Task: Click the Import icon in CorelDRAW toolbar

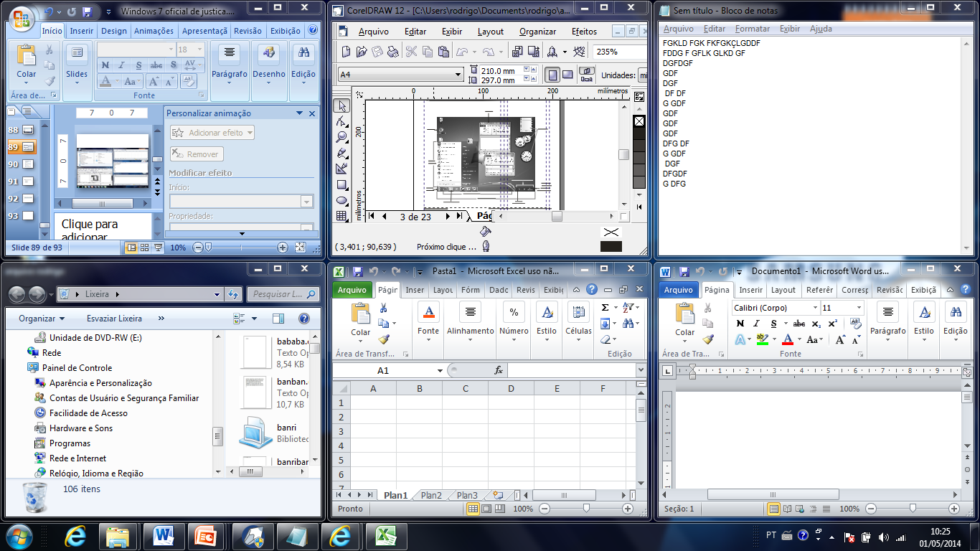Action: click(517, 52)
